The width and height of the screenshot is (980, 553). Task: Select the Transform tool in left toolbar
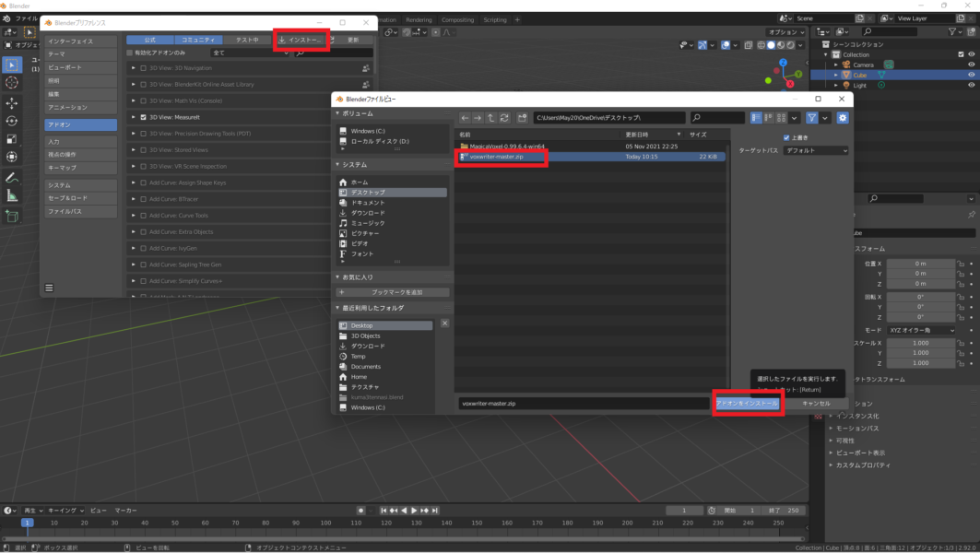coord(12,157)
